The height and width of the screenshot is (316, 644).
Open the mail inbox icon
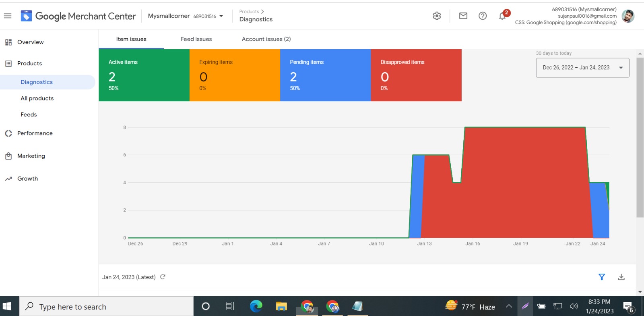point(463,16)
